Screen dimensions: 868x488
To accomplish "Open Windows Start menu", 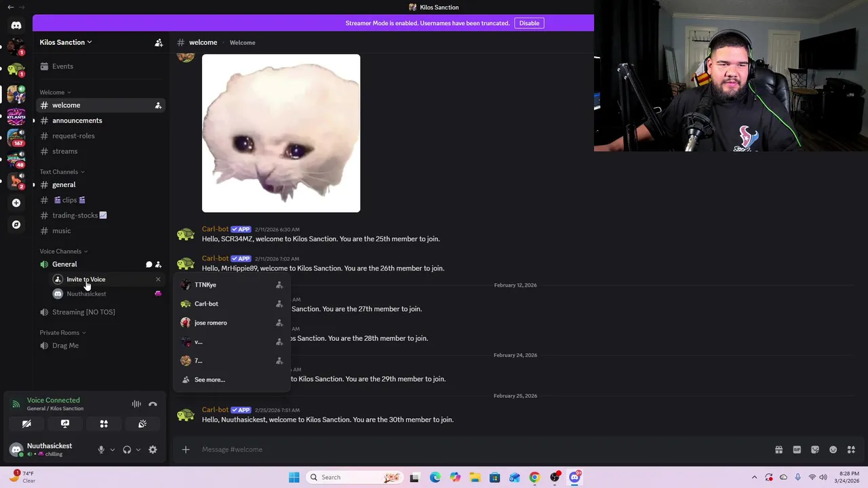I will tap(294, 477).
